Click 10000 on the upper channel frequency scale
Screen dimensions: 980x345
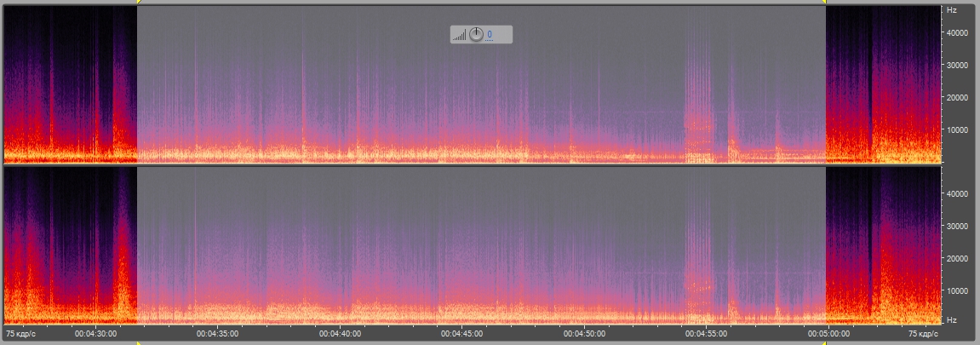[957, 130]
